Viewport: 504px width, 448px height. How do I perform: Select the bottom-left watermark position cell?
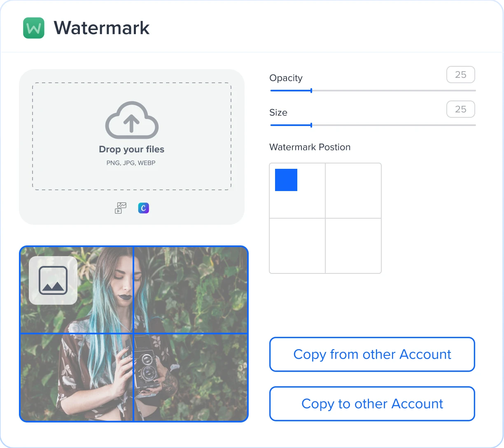297,245
